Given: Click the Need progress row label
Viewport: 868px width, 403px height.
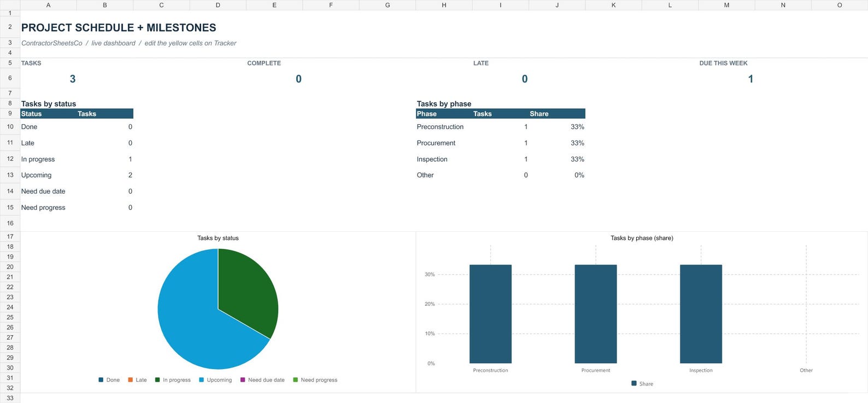Looking at the screenshot, I should tap(43, 208).
